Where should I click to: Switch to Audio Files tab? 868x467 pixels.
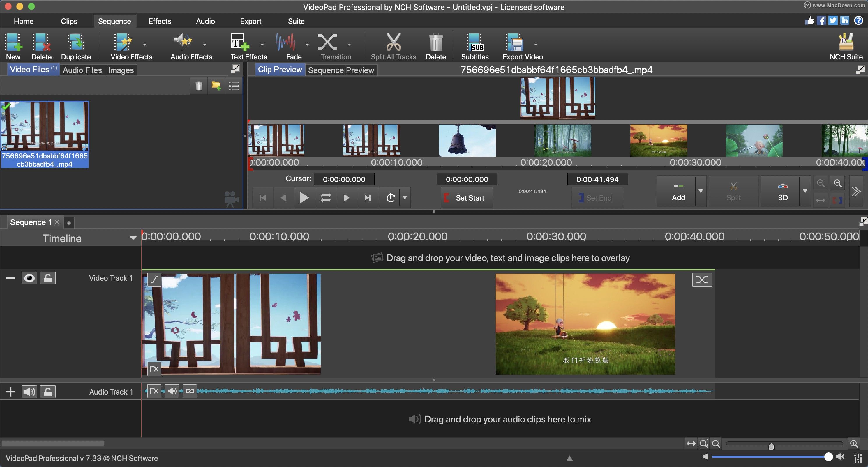coord(82,70)
